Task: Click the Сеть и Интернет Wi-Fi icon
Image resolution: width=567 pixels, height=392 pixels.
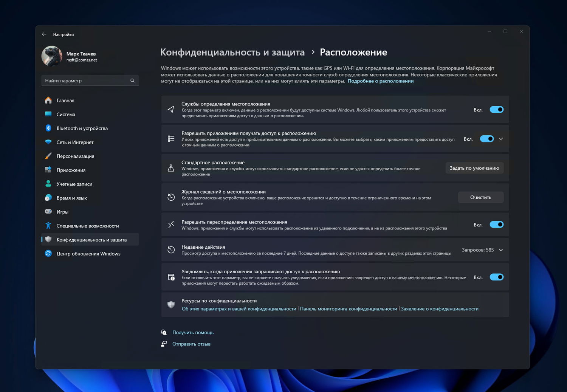Action: tap(48, 142)
